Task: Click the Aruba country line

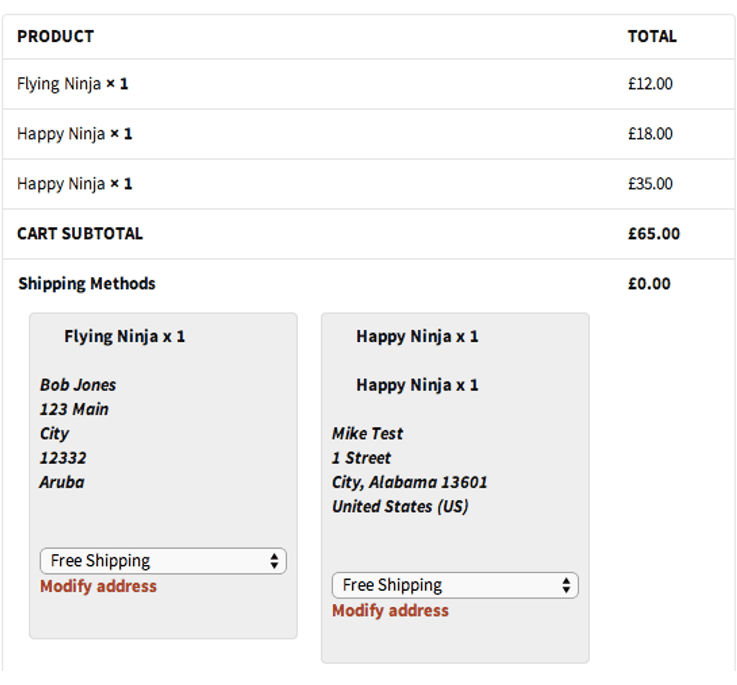Action: [x=62, y=482]
